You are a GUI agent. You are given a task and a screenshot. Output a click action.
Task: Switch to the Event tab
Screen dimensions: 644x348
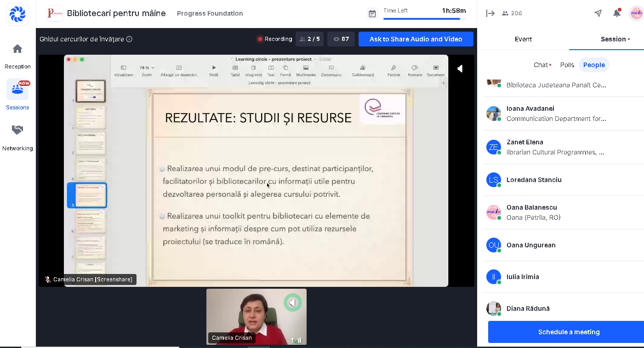pyautogui.click(x=523, y=39)
